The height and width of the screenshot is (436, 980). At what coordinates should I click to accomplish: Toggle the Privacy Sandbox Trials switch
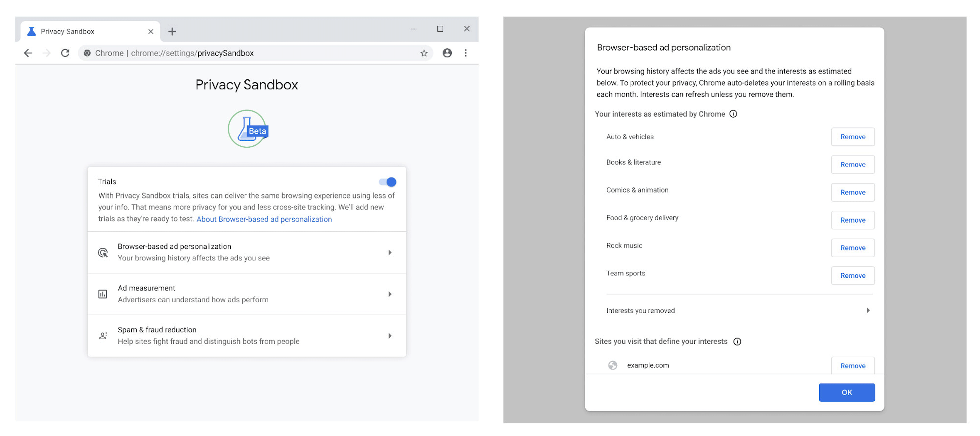click(x=387, y=182)
